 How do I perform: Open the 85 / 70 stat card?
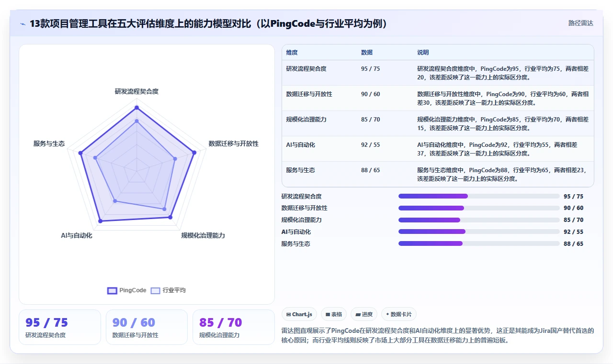pyautogui.click(x=233, y=327)
